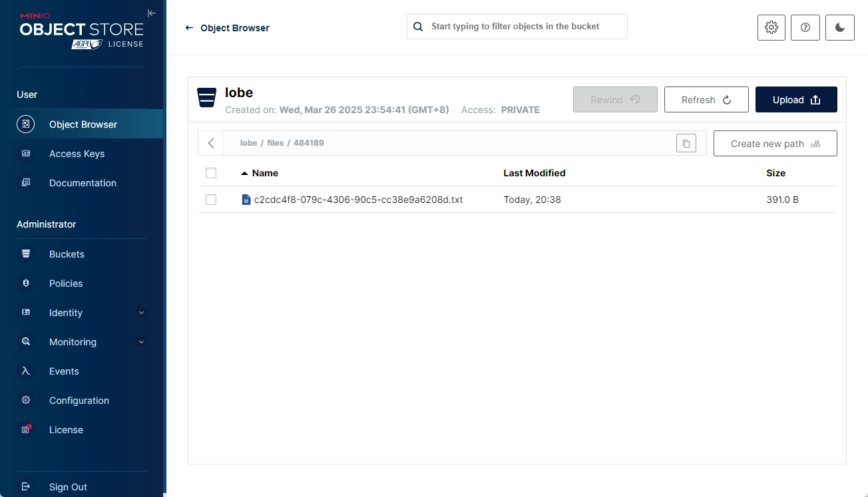
Task: Go back using the path's left chevron
Action: pyautogui.click(x=211, y=143)
